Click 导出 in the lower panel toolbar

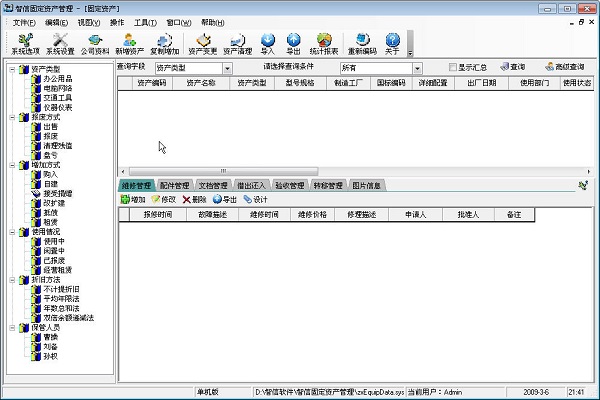[x=225, y=199]
